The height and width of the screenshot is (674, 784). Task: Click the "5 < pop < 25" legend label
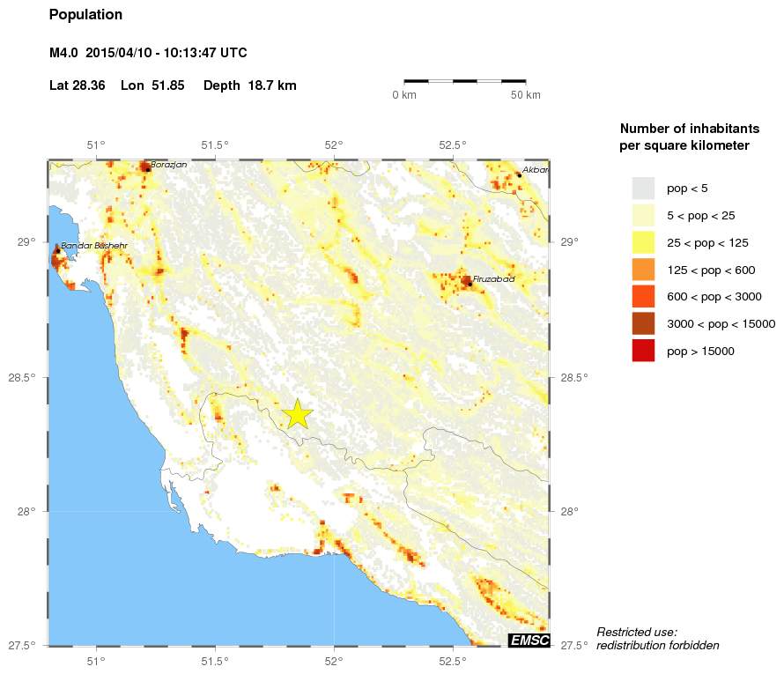pos(701,216)
